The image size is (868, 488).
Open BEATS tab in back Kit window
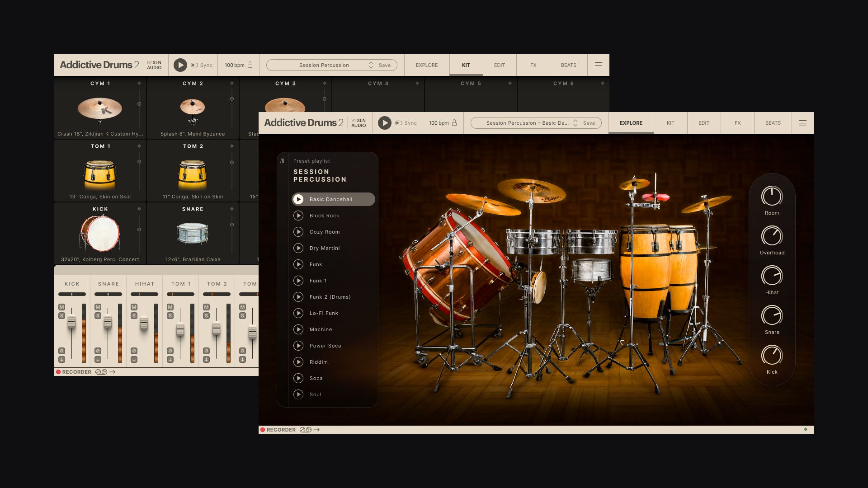point(569,65)
